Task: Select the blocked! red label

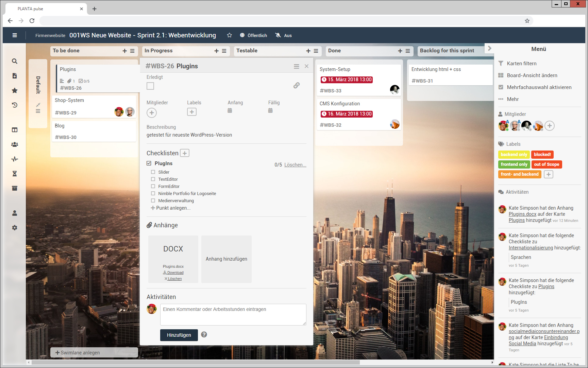Action: click(542, 155)
